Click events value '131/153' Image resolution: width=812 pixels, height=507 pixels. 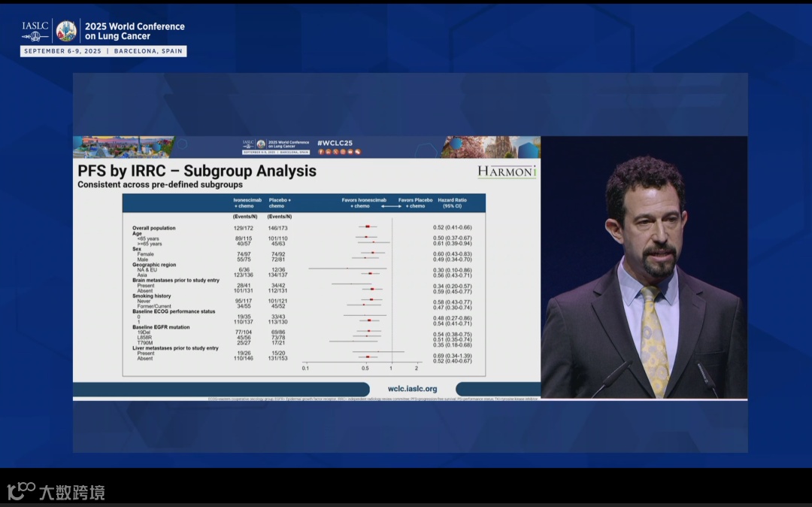277,358
